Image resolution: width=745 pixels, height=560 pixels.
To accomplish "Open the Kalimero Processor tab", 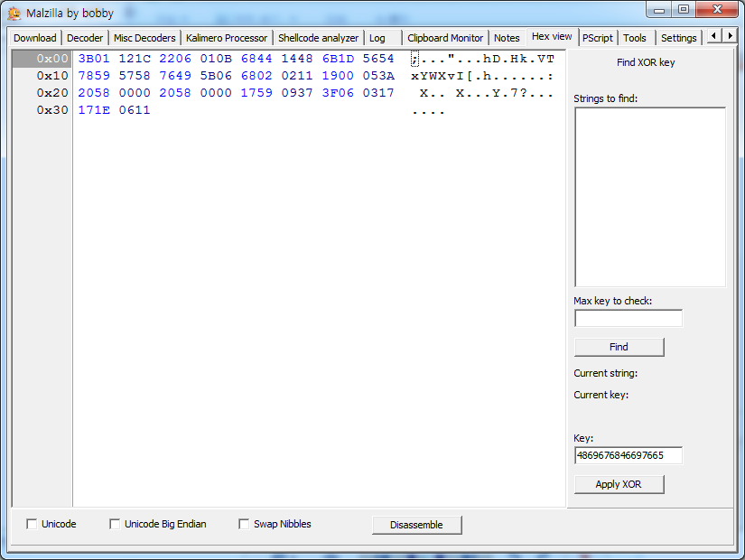I will (227, 38).
